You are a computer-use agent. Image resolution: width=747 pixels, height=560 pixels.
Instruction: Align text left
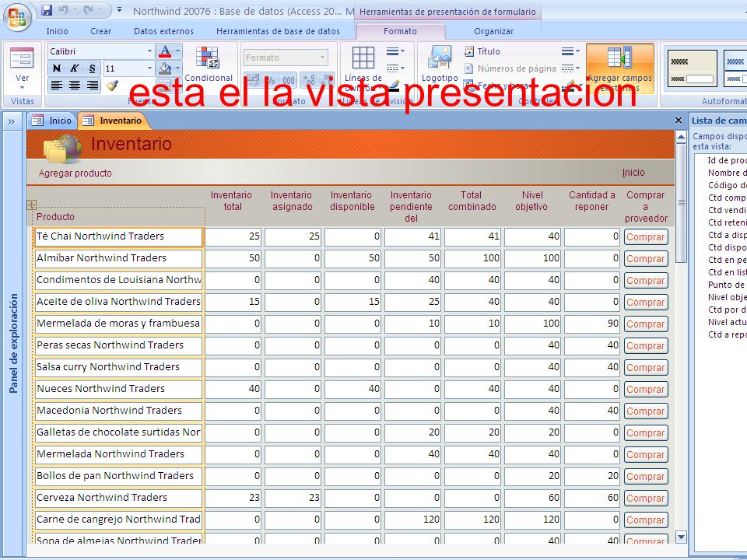point(57,86)
